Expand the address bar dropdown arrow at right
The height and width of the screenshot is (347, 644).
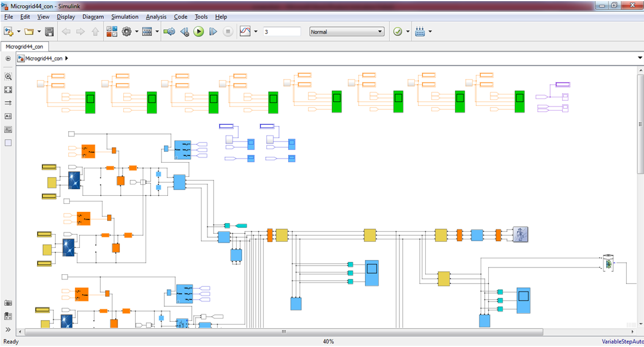(x=640, y=58)
